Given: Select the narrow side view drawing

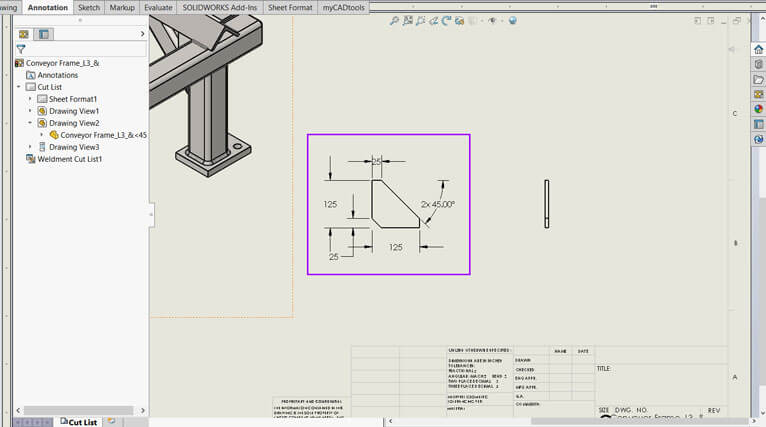Looking at the screenshot, I should pyautogui.click(x=547, y=204).
